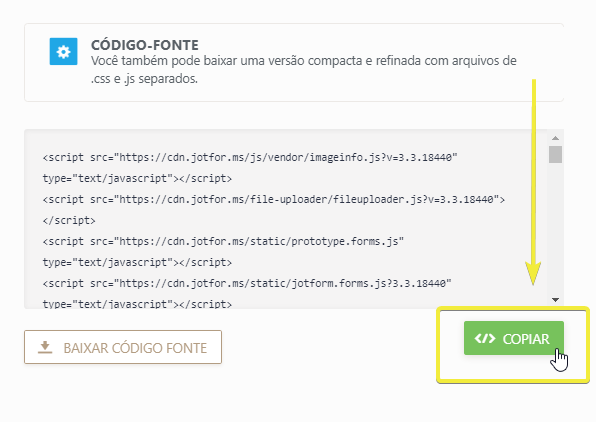
Task: Place cursor in the imageinfo.js script line
Action: tap(250, 157)
